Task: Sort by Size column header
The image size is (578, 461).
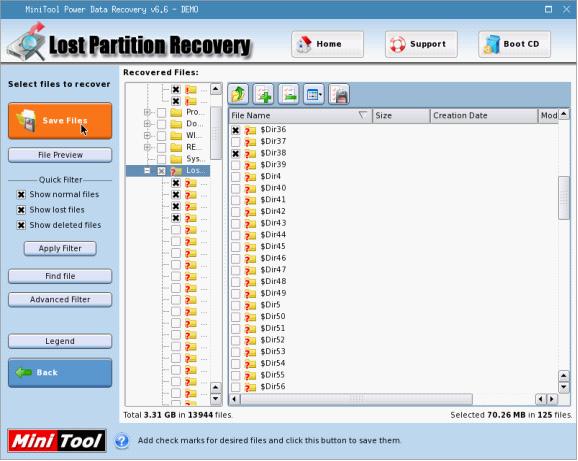Action: coord(401,116)
